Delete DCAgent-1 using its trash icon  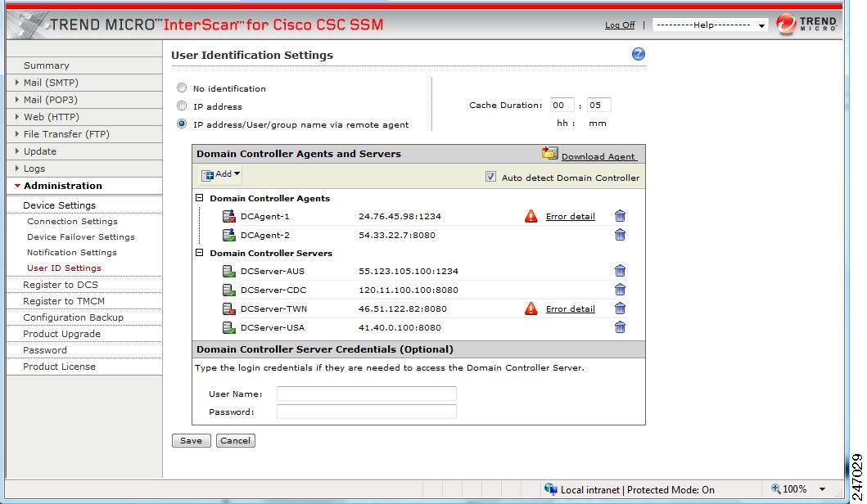click(x=620, y=216)
